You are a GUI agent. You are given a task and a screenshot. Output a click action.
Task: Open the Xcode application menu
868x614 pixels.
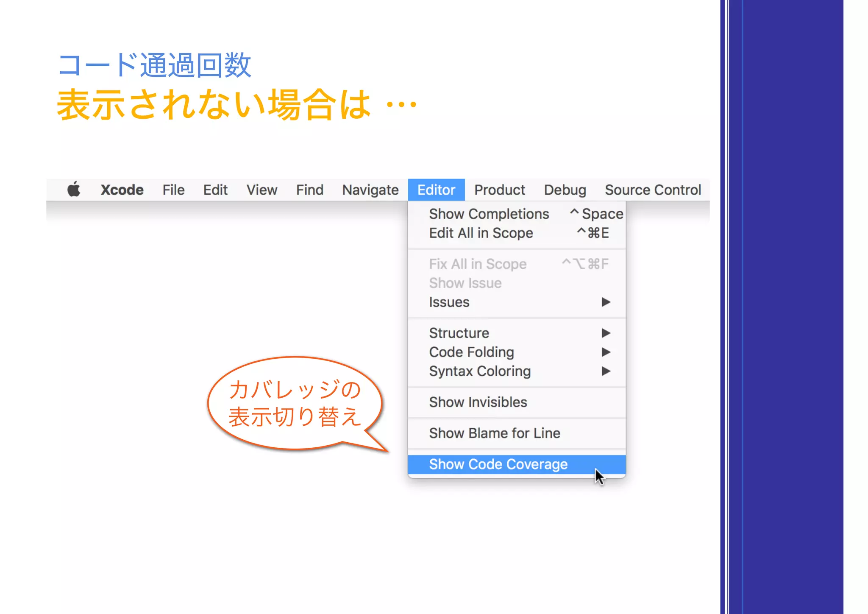pyautogui.click(x=122, y=190)
